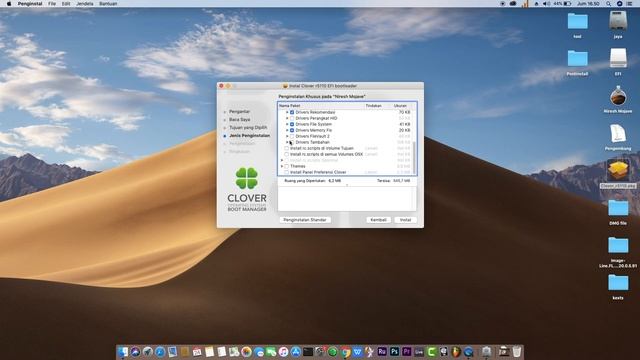The height and width of the screenshot is (360, 640).
Task: Expand the Themes disclosure triangle
Action: click(282, 167)
